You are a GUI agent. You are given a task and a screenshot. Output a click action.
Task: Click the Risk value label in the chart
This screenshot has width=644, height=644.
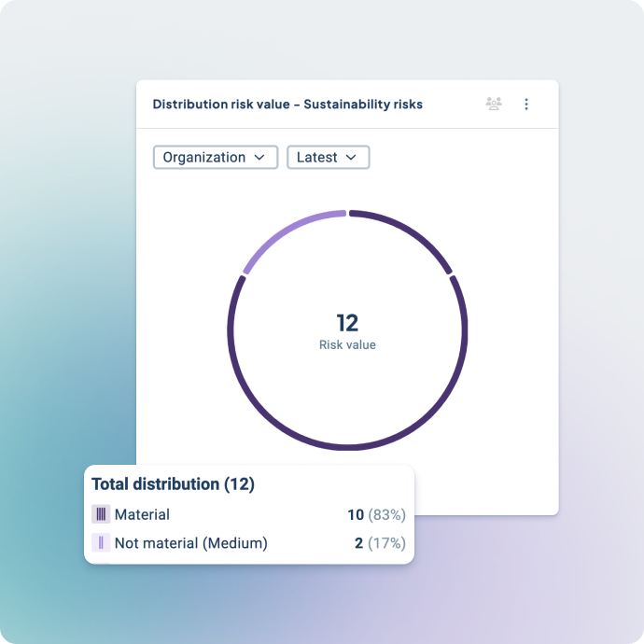pyautogui.click(x=347, y=344)
